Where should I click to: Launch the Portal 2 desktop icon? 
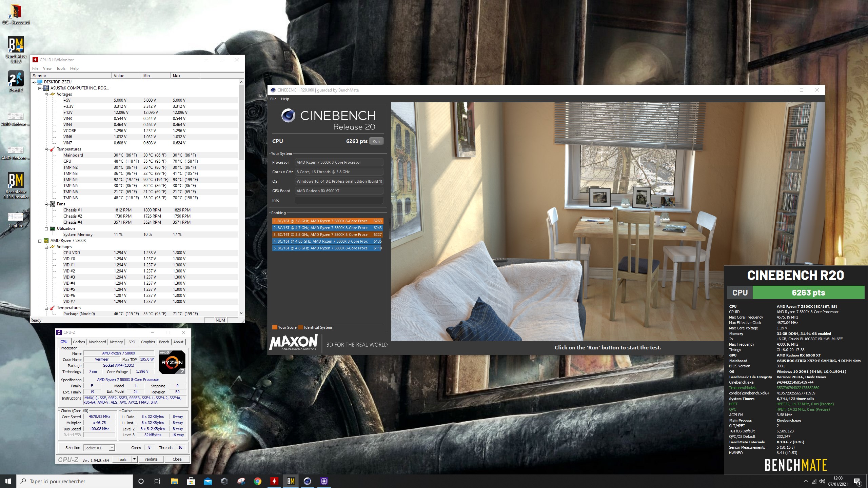click(16, 81)
